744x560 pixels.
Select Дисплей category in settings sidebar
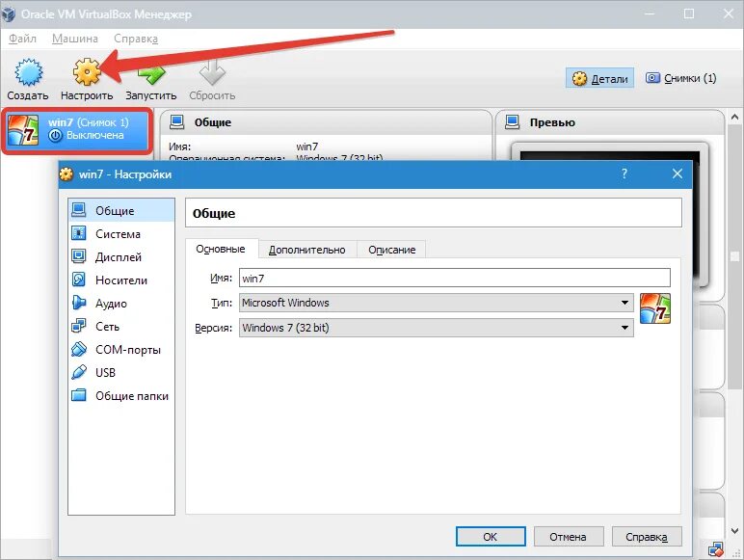[x=121, y=256]
